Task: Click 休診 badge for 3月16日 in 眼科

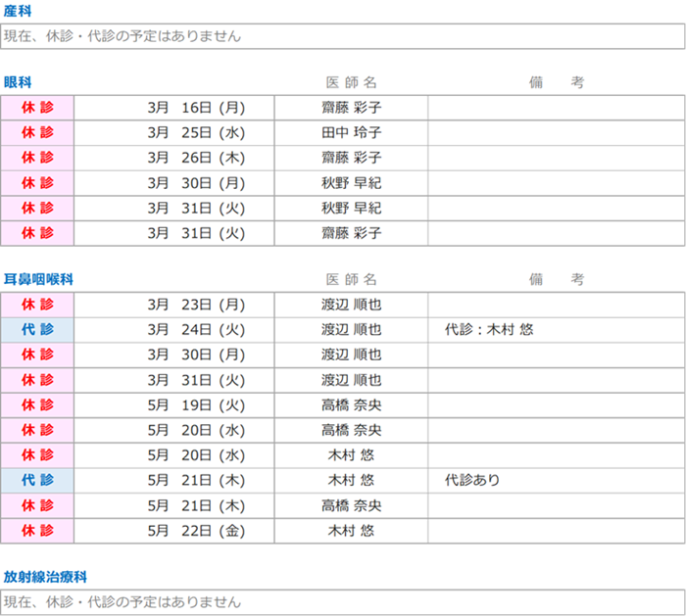Action: tap(37, 107)
